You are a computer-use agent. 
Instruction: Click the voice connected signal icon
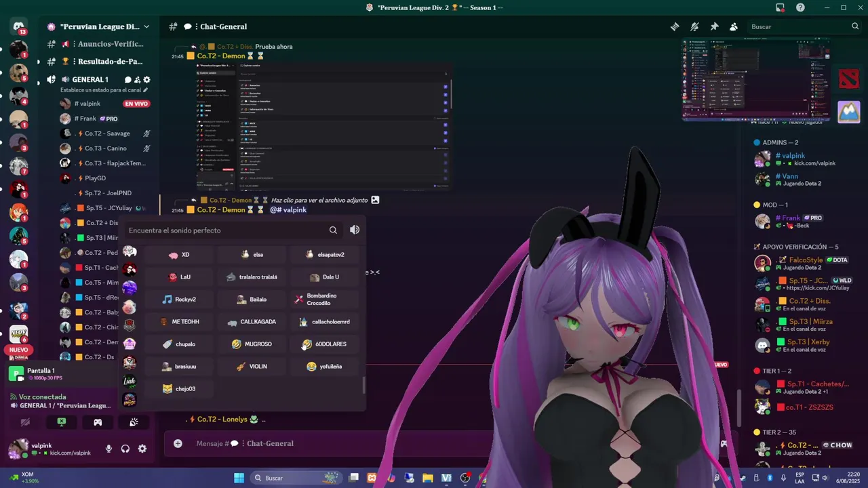(14, 397)
